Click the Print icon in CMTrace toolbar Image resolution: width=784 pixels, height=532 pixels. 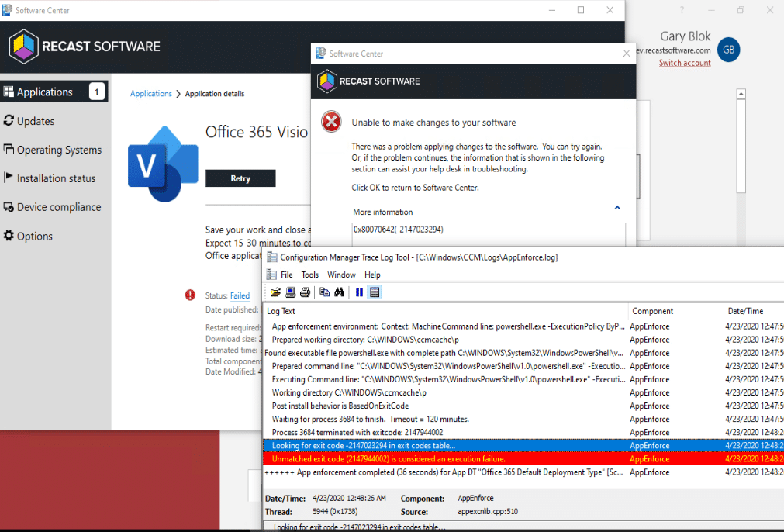(305, 292)
